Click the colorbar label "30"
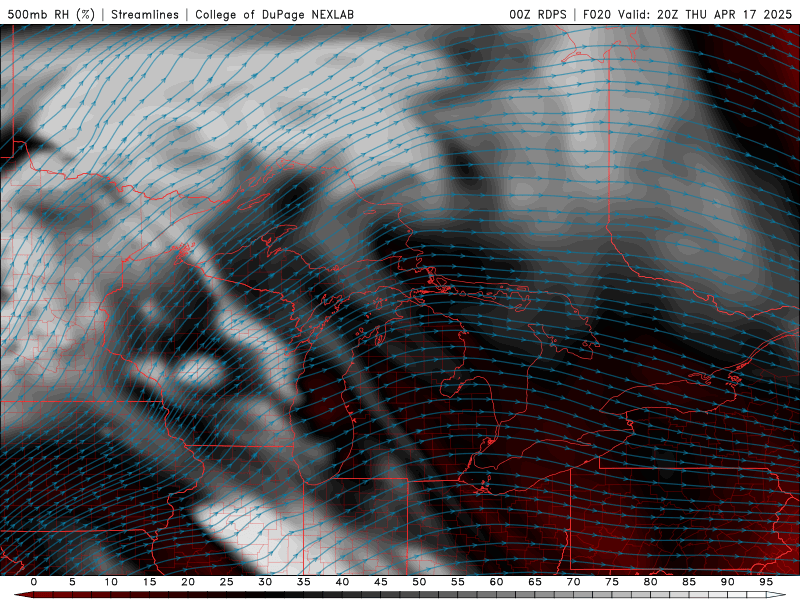 pyautogui.click(x=265, y=582)
